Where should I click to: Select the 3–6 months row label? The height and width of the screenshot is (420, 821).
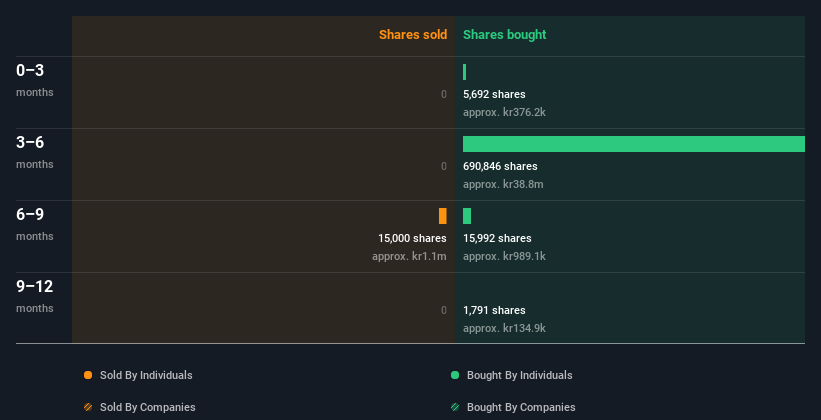[35, 152]
